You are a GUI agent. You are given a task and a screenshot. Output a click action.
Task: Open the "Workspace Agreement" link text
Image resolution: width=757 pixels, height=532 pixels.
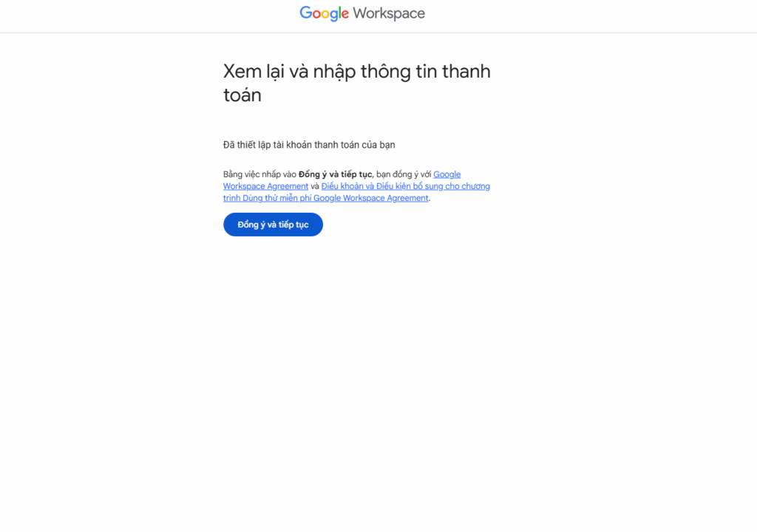coord(265,186)
